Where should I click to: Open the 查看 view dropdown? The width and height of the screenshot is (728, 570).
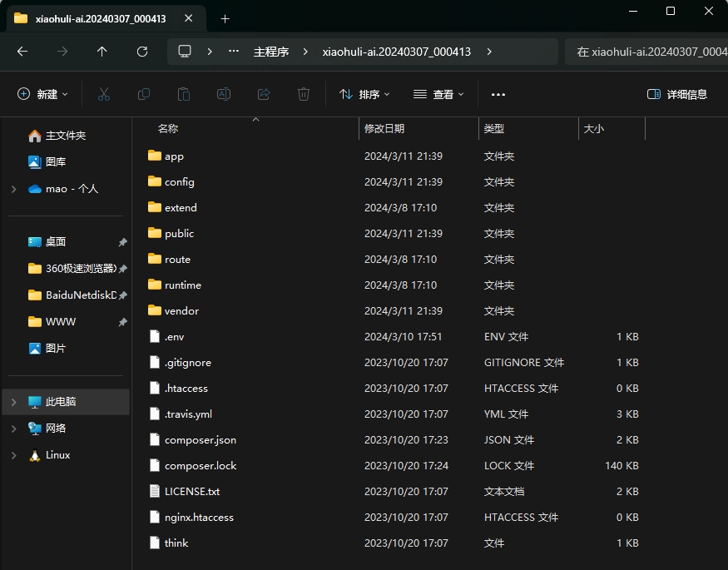click(438, 95)
